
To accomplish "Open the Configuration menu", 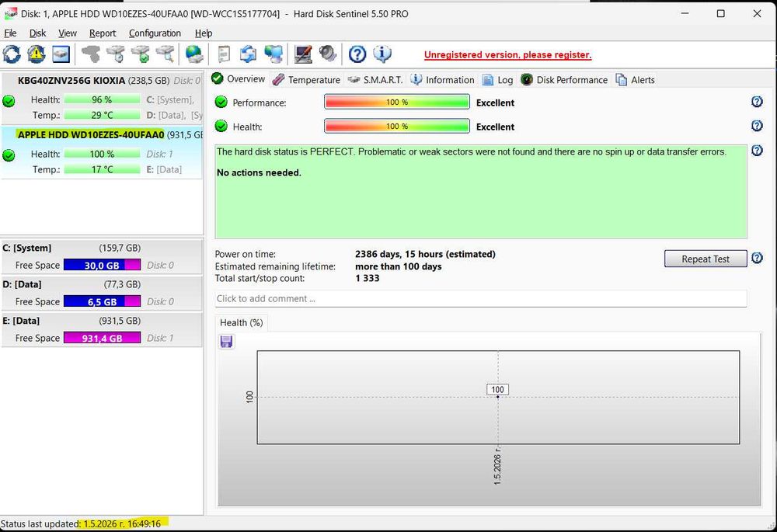I will (x=155, y=33).
